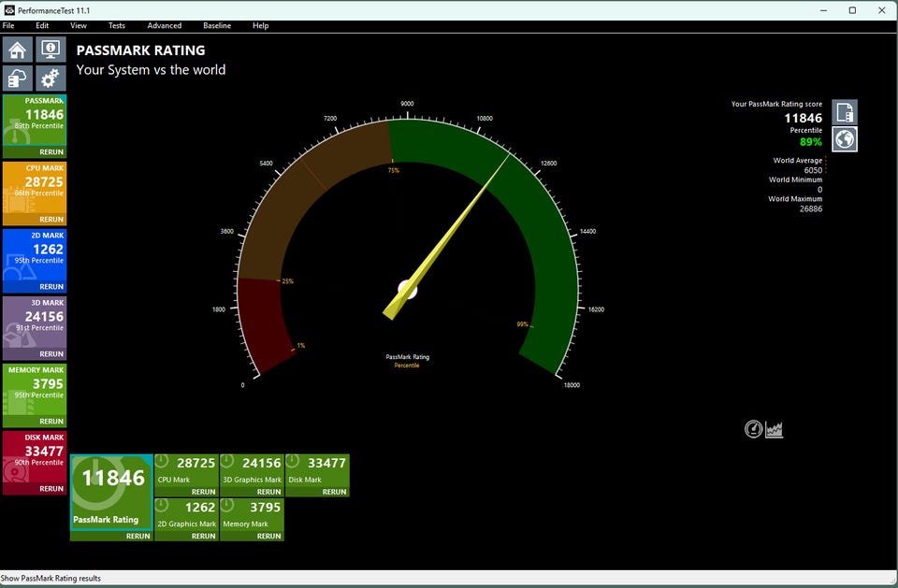Select the Memory Mark 3795 sidebar tile

tap(35, 390)
